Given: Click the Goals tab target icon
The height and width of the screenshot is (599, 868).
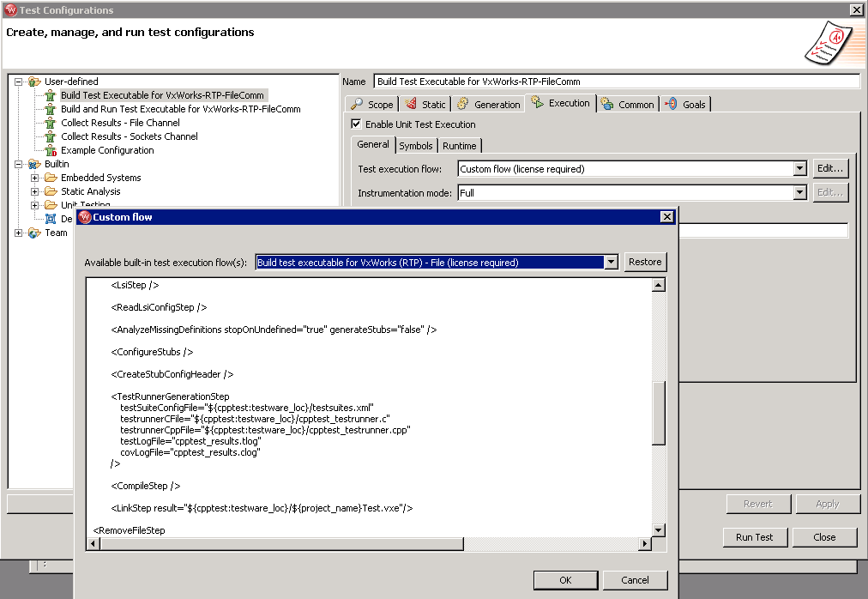Looking at the screenshot, I should point(671,104).
